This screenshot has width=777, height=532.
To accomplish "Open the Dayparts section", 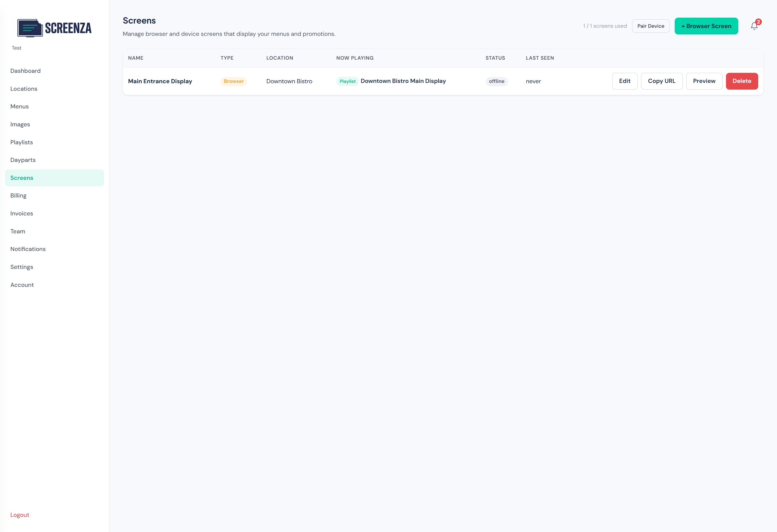I will [23, 160].
